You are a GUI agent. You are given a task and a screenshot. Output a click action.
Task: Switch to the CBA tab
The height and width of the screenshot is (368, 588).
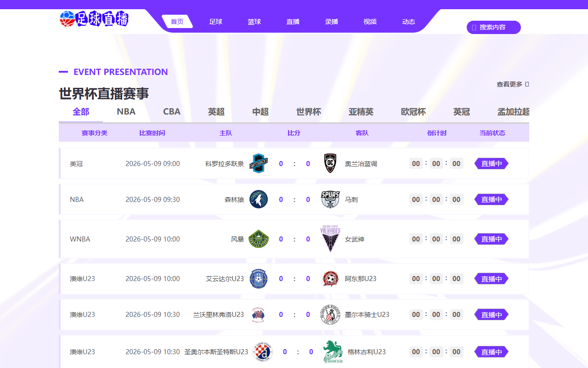172,112
